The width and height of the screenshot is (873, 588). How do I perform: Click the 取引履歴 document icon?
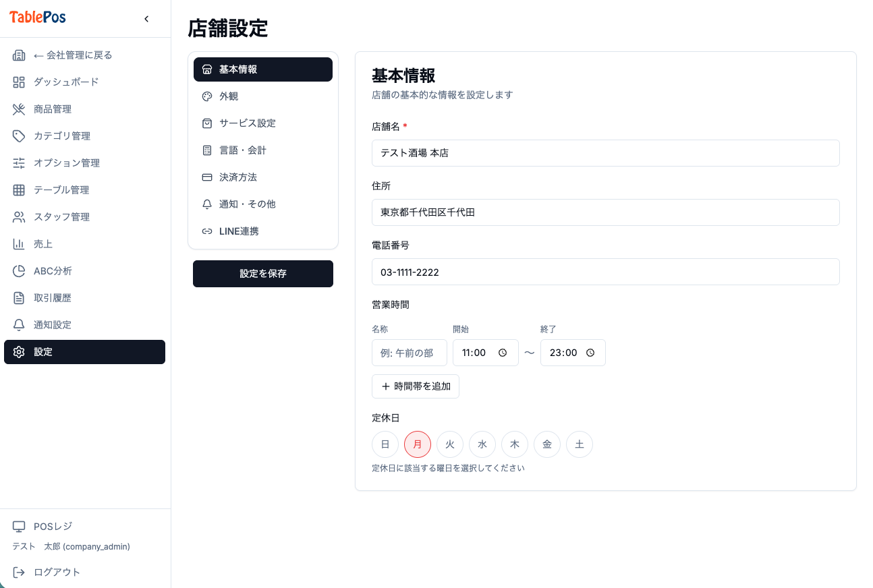click(x=19, y=298)
